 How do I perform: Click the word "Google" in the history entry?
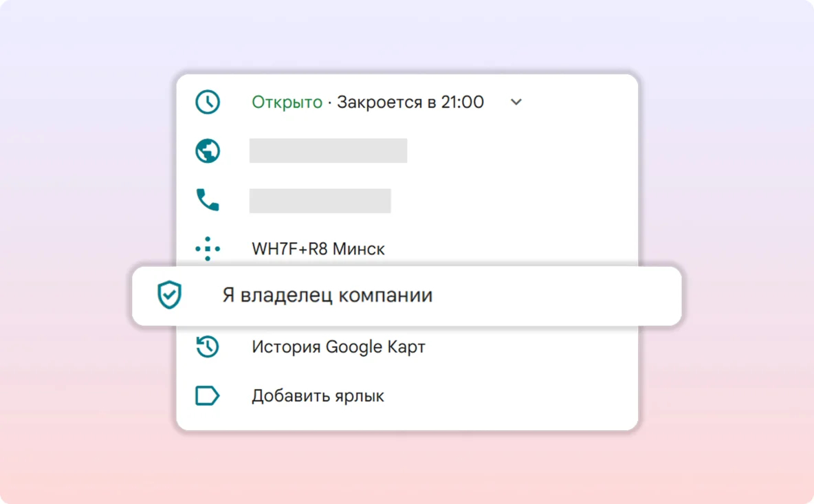pyautogui.click(x=353, y=347)
